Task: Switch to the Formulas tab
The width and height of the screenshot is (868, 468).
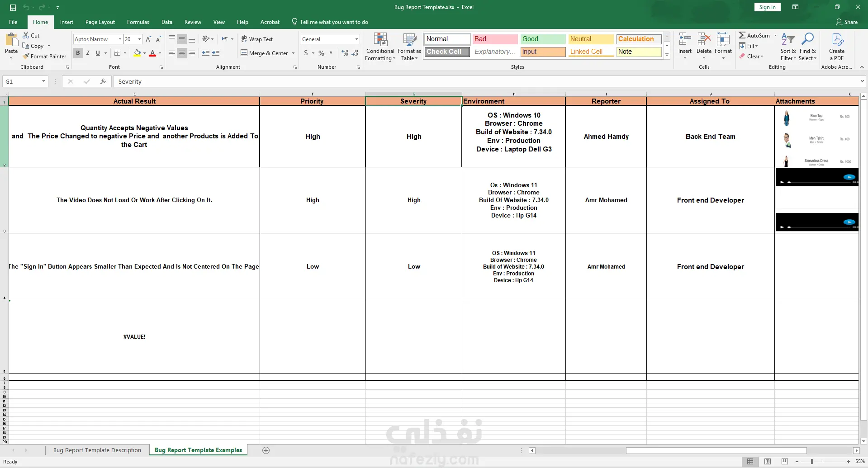Action: pos(138,22)
